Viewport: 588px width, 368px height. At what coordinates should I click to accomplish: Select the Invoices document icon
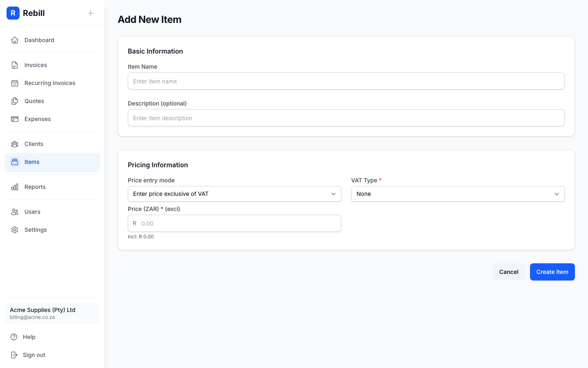(x=15, y=65)
